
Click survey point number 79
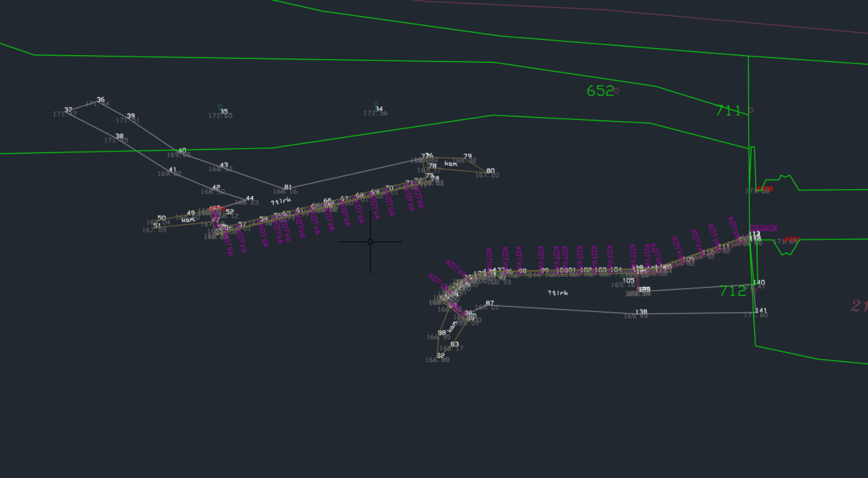[x=467, y=156]
